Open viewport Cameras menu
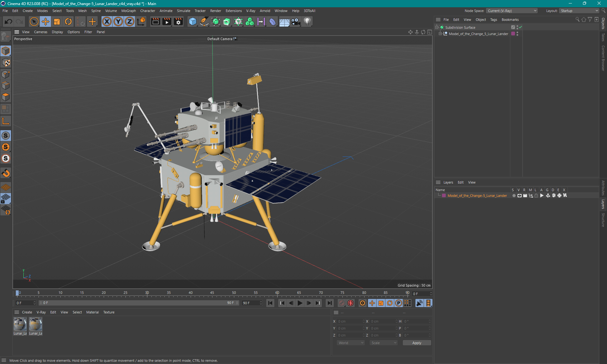Viewport: 607px width, 364px height. (40, 32)
